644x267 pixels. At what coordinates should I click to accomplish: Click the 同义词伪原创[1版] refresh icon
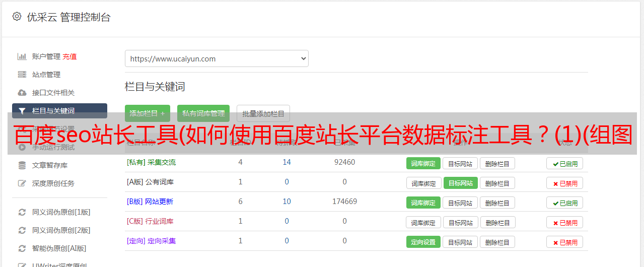22,212
